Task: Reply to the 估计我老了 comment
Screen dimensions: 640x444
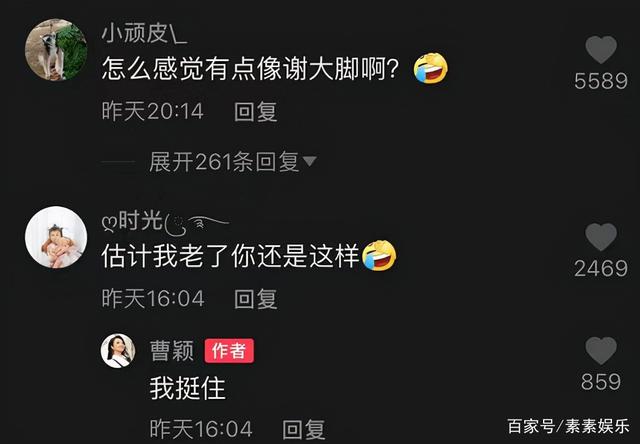Action: tap(256, 299)
